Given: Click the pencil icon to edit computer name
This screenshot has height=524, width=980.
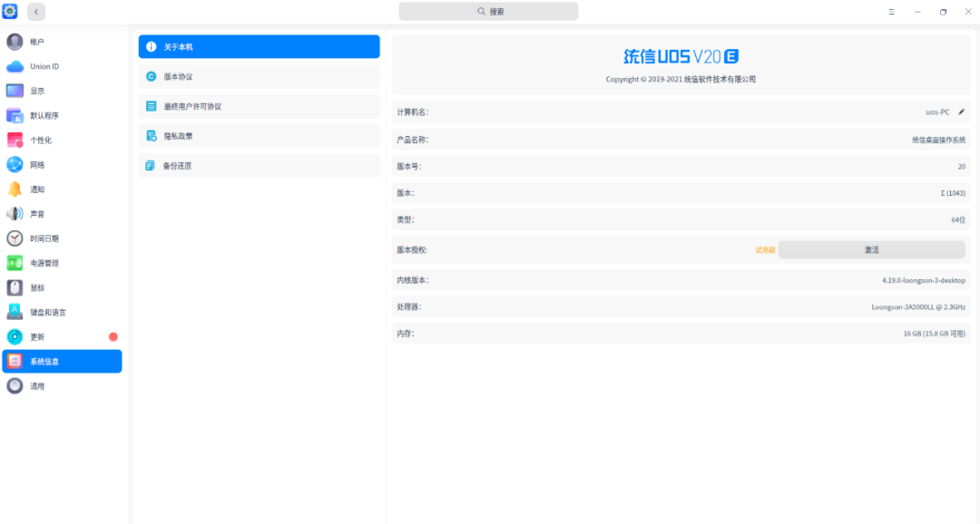Looking at the screenshot, I should pyautogui.click(x=961, y=112).
